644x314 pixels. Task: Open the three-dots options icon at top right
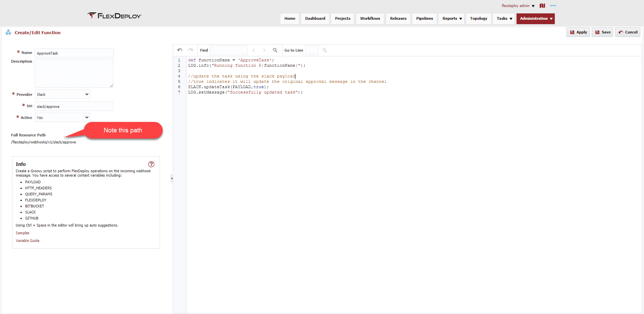553,6
